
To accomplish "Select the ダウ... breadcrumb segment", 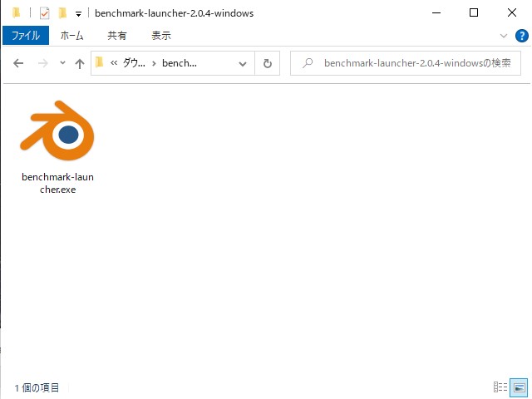I will pos(134,63).
